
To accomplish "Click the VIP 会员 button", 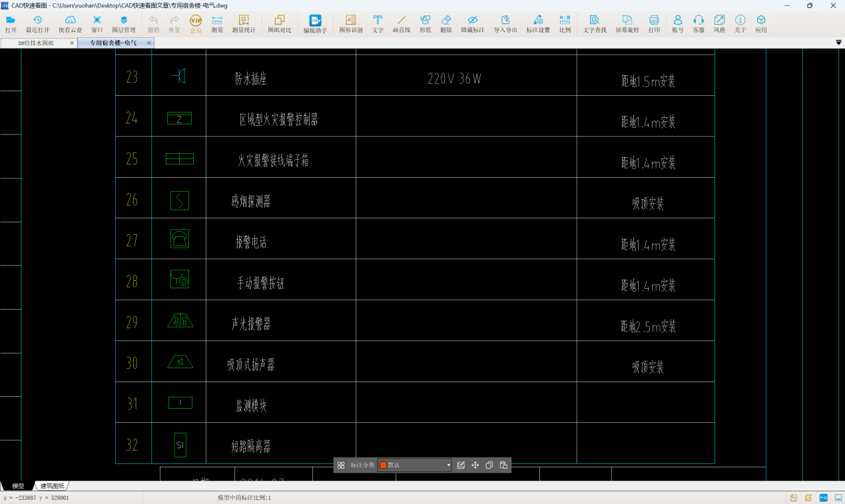I will [x=196, y=24].
